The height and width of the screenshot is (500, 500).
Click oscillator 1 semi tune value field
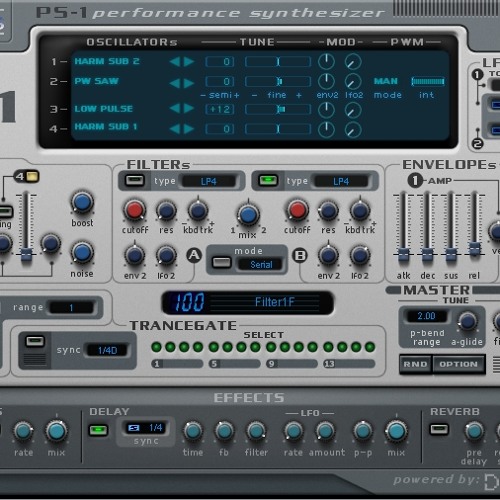click(220, 62)
